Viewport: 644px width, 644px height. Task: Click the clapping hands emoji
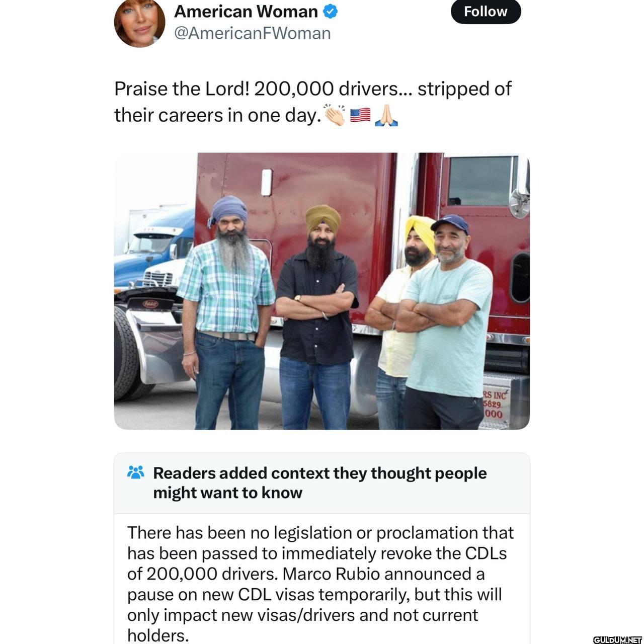tap(335, 115)
